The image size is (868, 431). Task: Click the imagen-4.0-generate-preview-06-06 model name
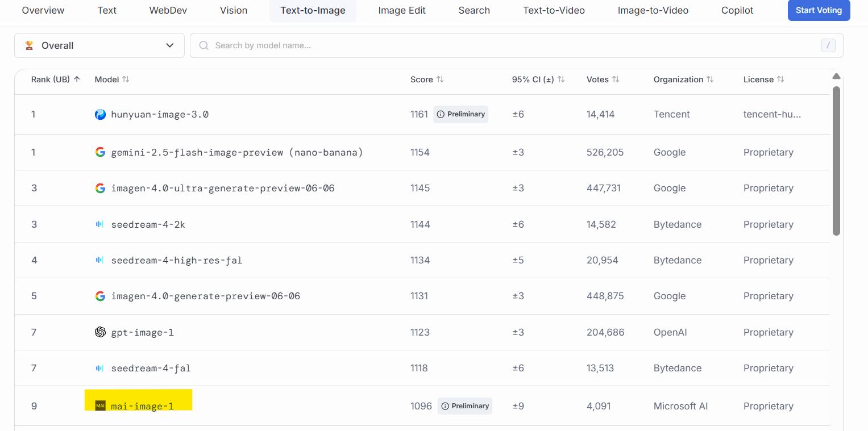206,296
